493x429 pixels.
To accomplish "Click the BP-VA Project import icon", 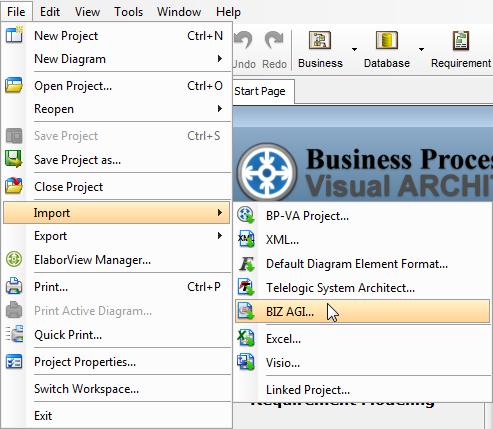I will click(246, 215).
